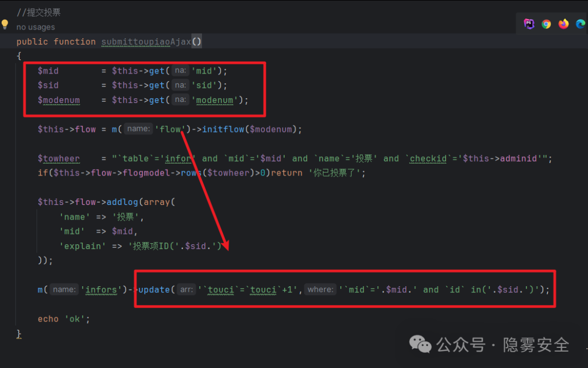Click the "arr:" parameter hint in update call
The image size is (588, 368).
click(187, 289)
